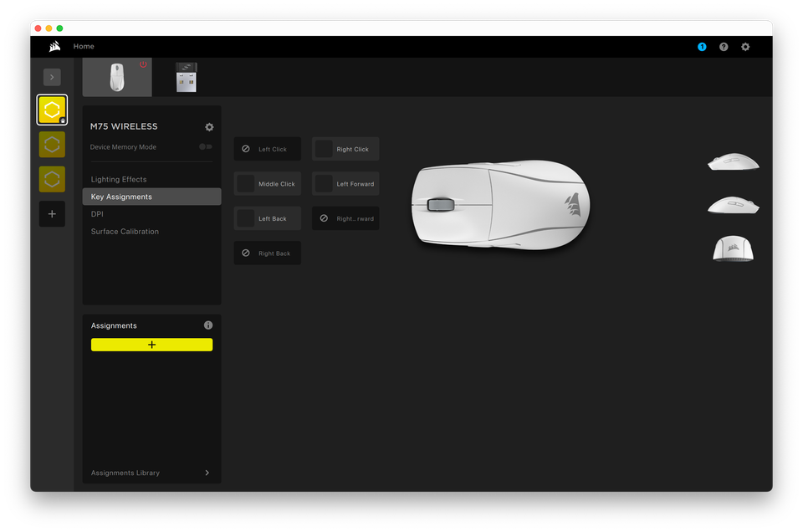Viewport: 803px width, 532px height.
Task: Expand Assignments Library chevron arrow
Action: coord(207,473)
